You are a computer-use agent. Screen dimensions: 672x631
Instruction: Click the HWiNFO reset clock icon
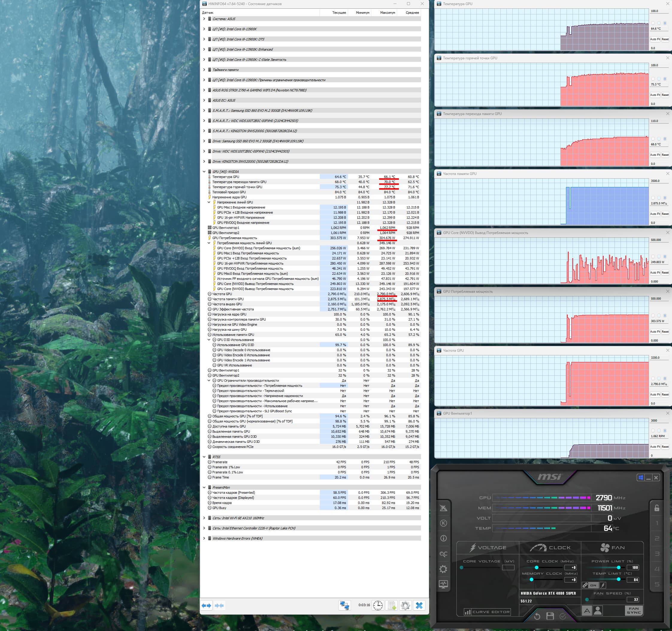(x=378, y=605)
